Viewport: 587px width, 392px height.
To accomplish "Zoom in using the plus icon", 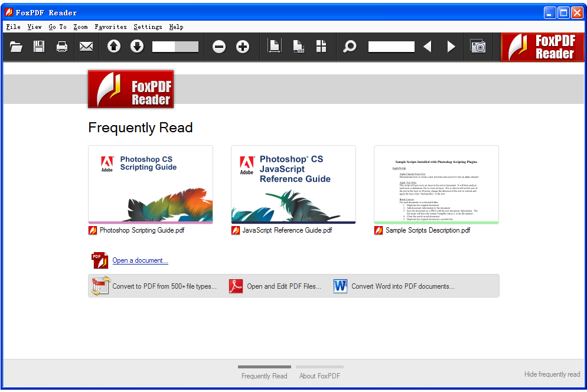I will (x=243, y=47).
